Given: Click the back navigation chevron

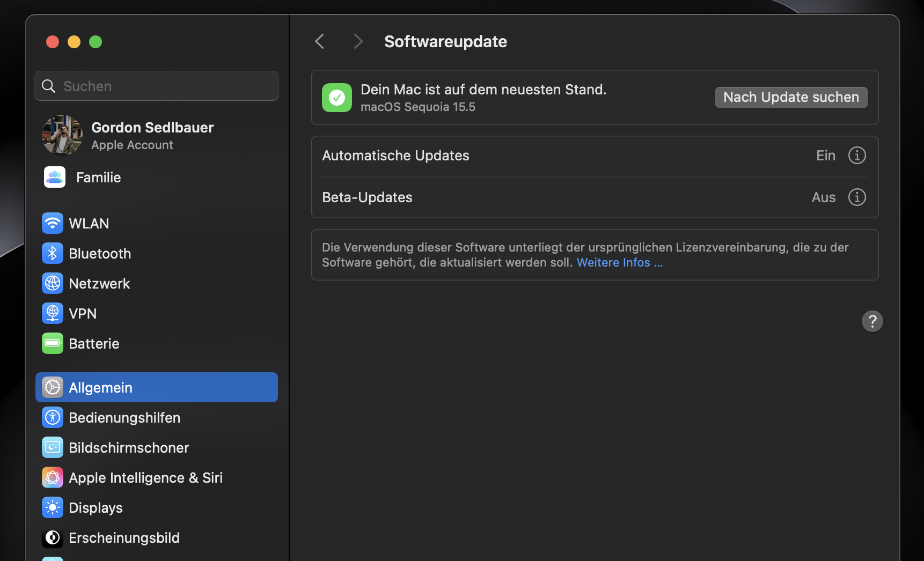Looking at the screenshot, I should pyautogui.click(x=319, y=41).
